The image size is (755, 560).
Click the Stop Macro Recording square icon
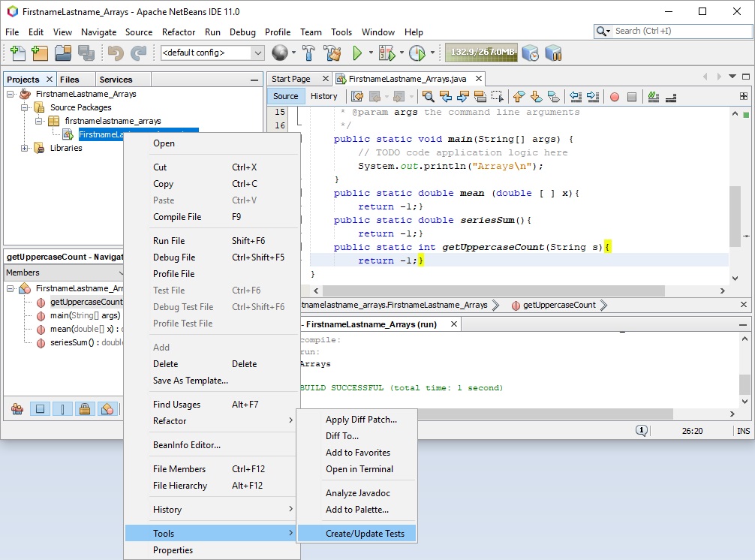(x=632, y=98)
